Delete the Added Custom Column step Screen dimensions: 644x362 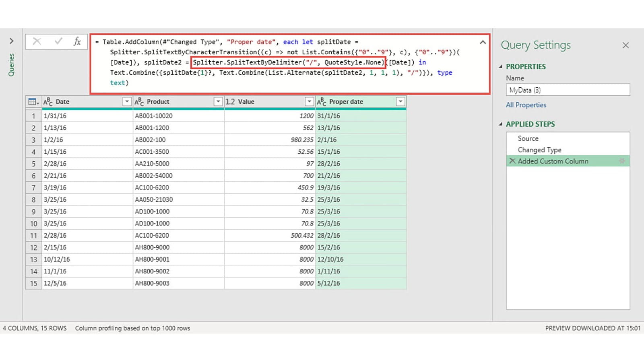point(512,161)
